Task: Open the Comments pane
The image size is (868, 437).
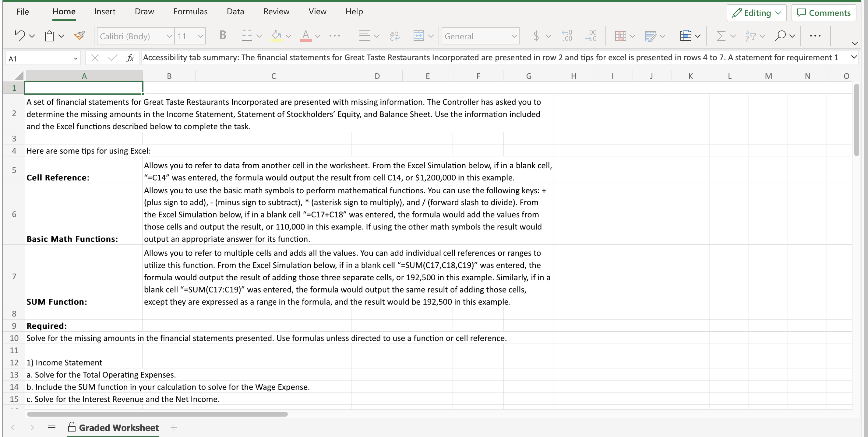Action: click(824, 13)
